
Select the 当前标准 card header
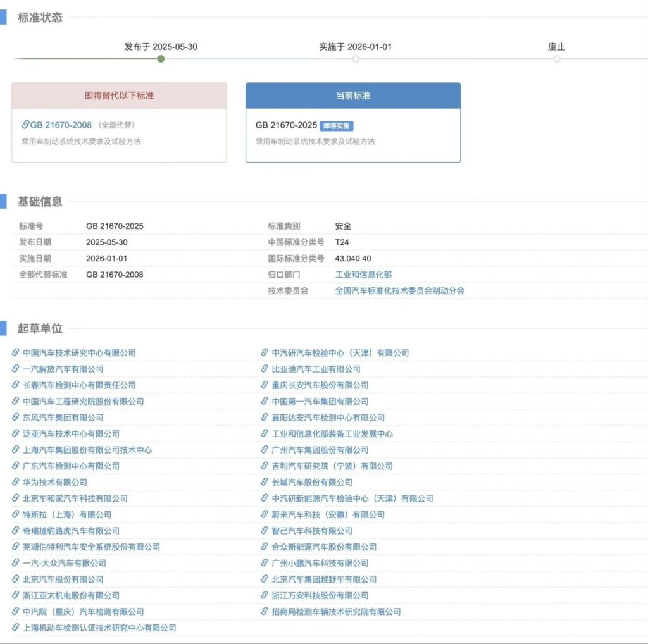pyautogui.click(x=352, y=96)
